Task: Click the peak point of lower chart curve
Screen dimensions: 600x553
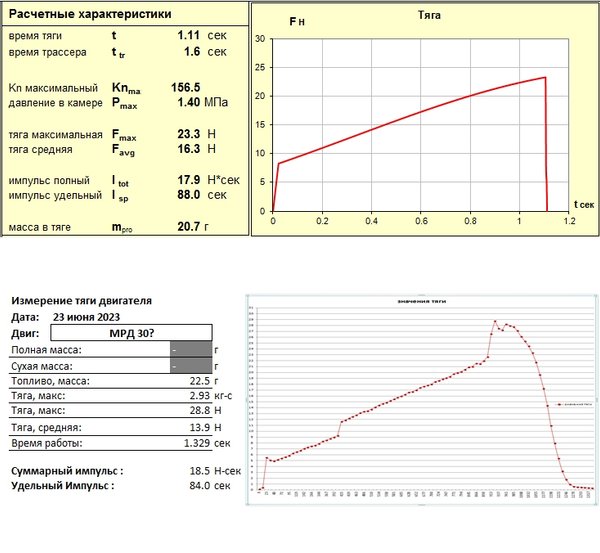Action: 495,321
